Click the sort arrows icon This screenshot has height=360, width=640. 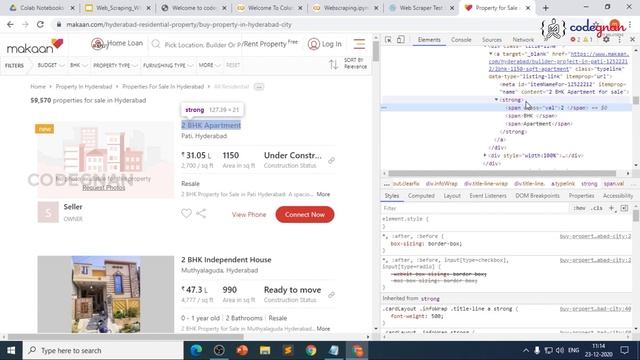click(x=333, y=64)
